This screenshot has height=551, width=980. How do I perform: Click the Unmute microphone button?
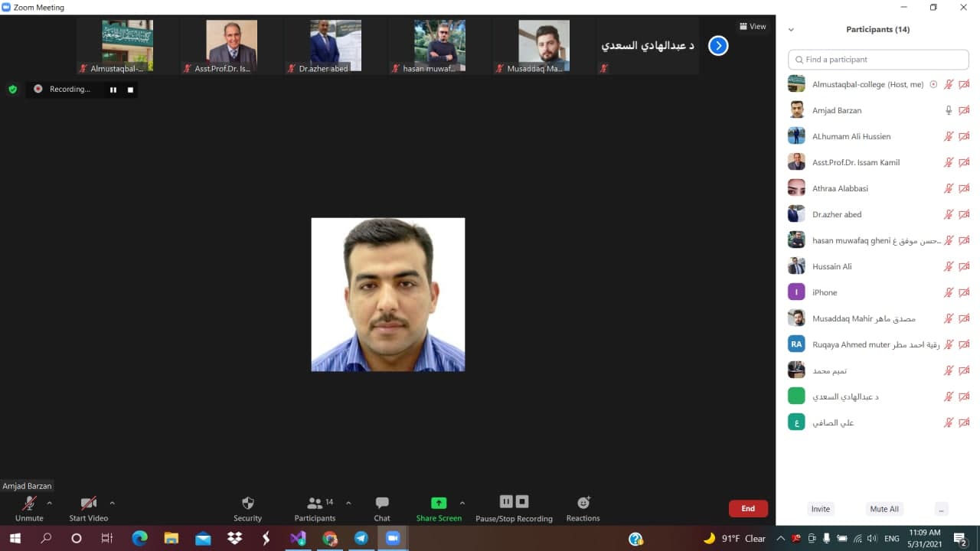click(29, 508)
